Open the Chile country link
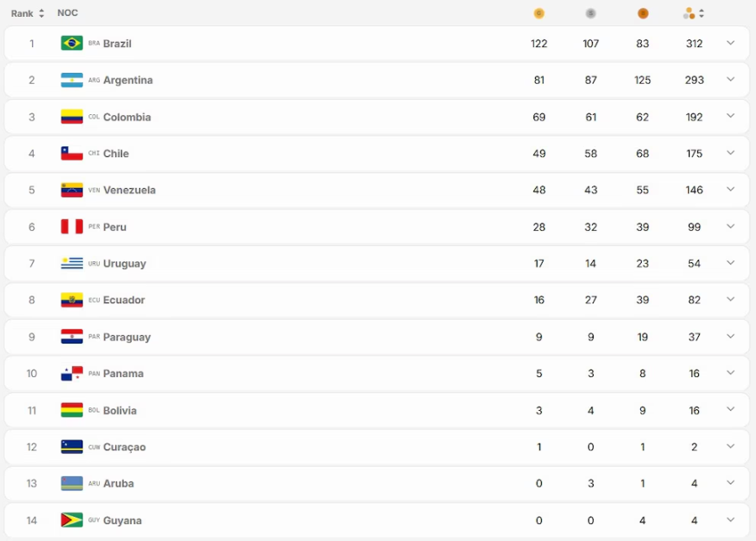756x541 pixels. pyautogui.click(x=116, y=154)
